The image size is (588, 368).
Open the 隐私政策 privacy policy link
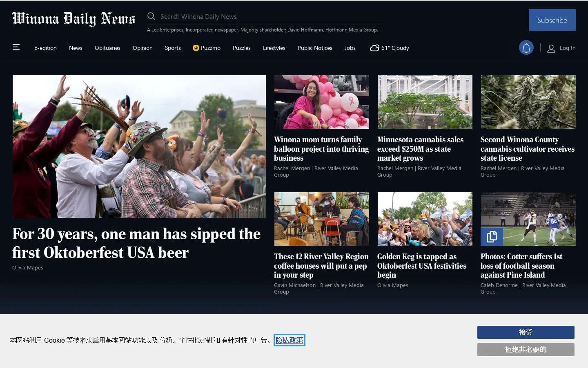[290, 340]
